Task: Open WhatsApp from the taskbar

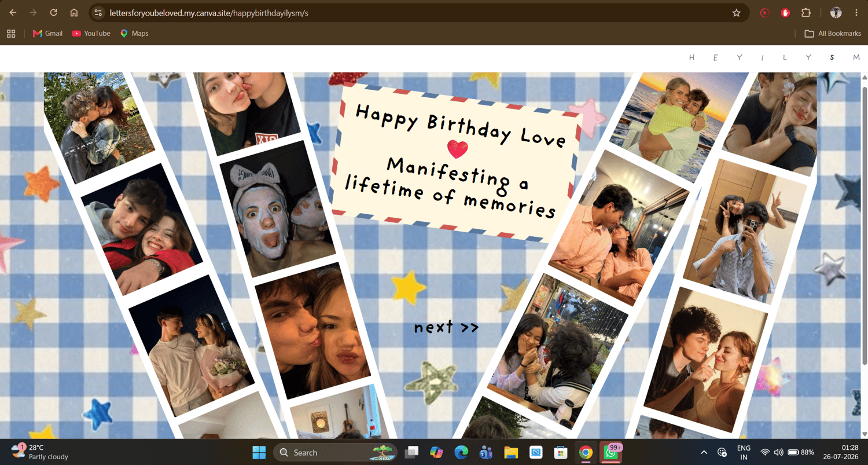Action: [611, 452]
